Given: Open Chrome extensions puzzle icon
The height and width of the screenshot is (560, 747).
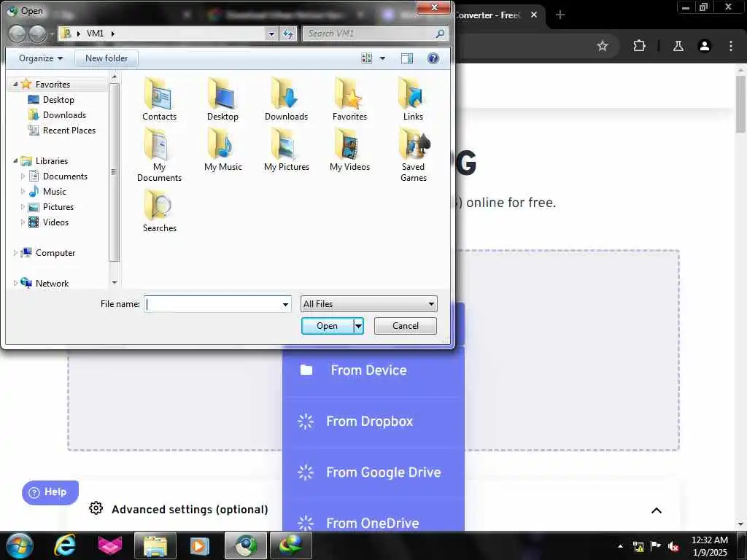Looking at the screenshot, I should 639,46.
